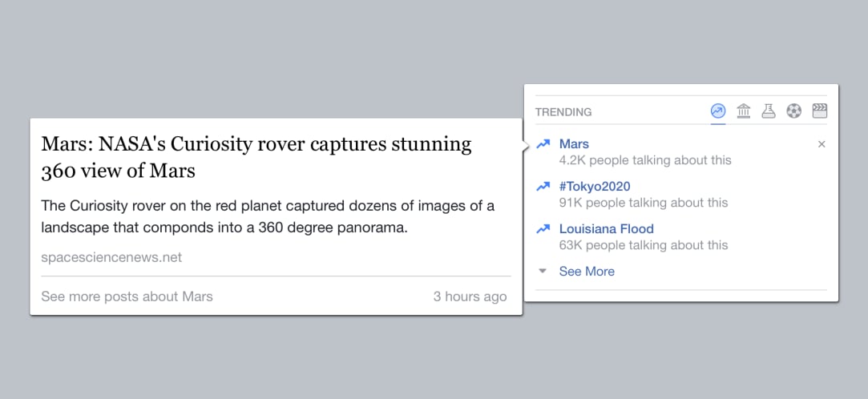Click 91K people talking about this
This screenshot has width=868, height=399.
pyautogui.click(x=644, y=203)
